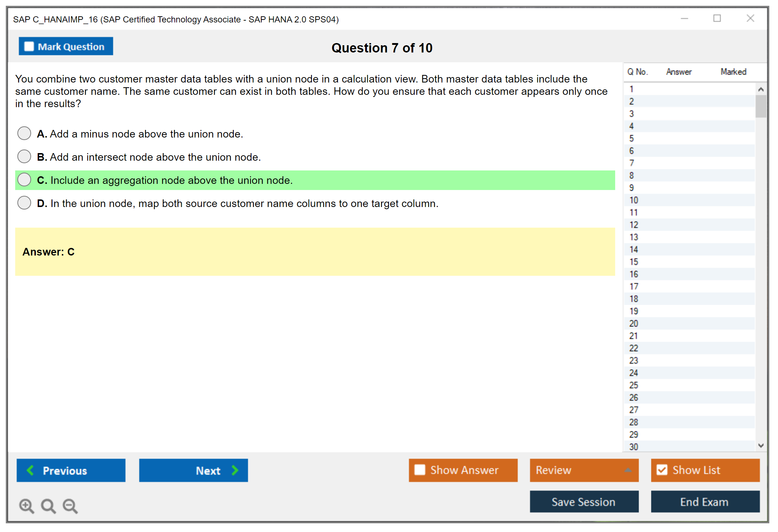Maximize the exam window
The width and height of the screenshot is (778, 532).
click(717, 18)
